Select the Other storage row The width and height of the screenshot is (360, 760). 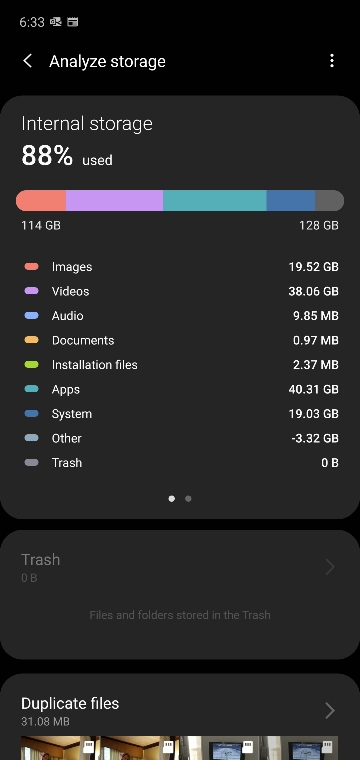click(x=180, y=438)
